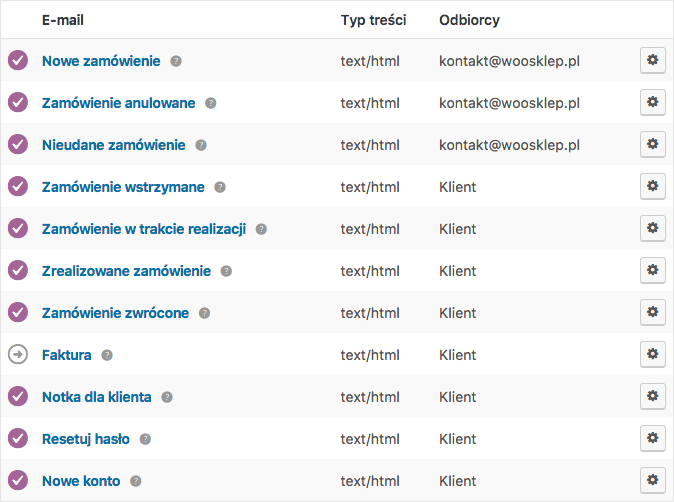The height and width of the screenshot is (502, 674).
Task: Toggle enabled checkmark for Nieudane zamówienie
Action: point(18,144)
